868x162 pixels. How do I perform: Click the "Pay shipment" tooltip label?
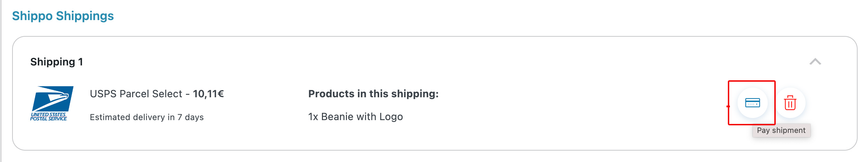(781, 130)
